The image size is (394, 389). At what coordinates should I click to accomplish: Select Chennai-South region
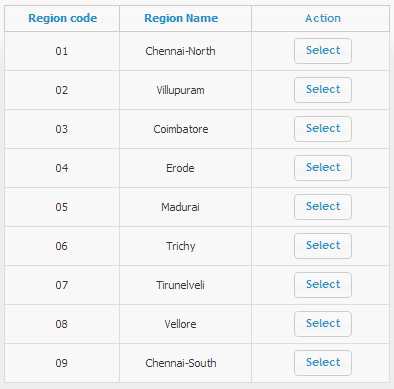click(323, 363)
